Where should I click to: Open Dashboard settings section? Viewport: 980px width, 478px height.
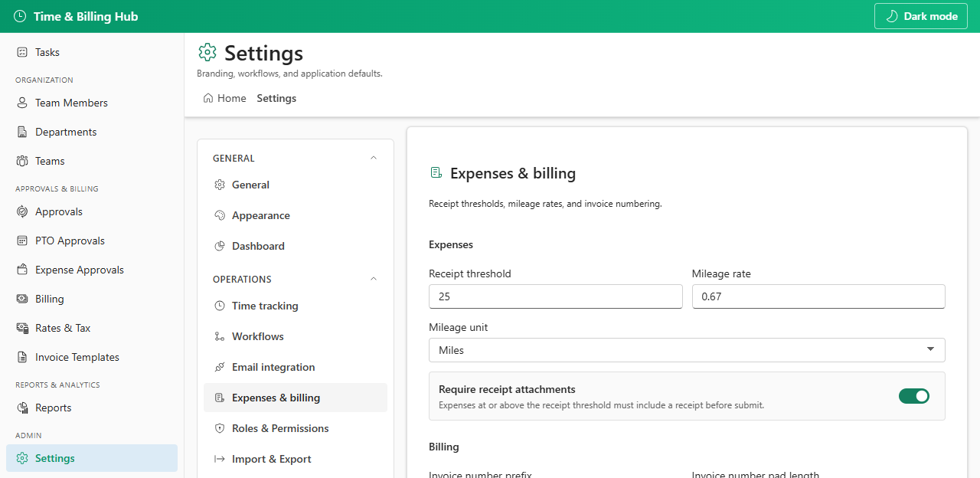pos(296,246)
